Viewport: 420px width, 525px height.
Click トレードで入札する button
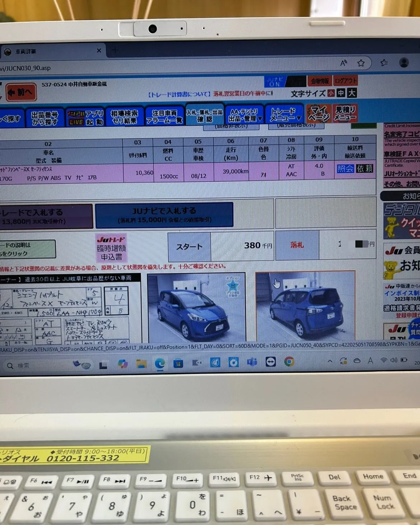click(x=46, y=217)
